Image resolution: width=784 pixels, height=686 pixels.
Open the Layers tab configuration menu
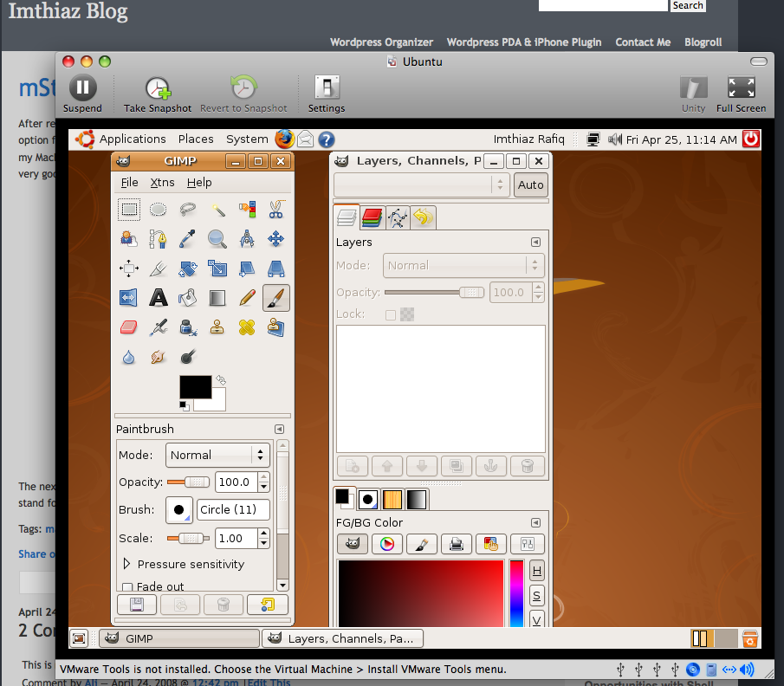pos(535,242)
